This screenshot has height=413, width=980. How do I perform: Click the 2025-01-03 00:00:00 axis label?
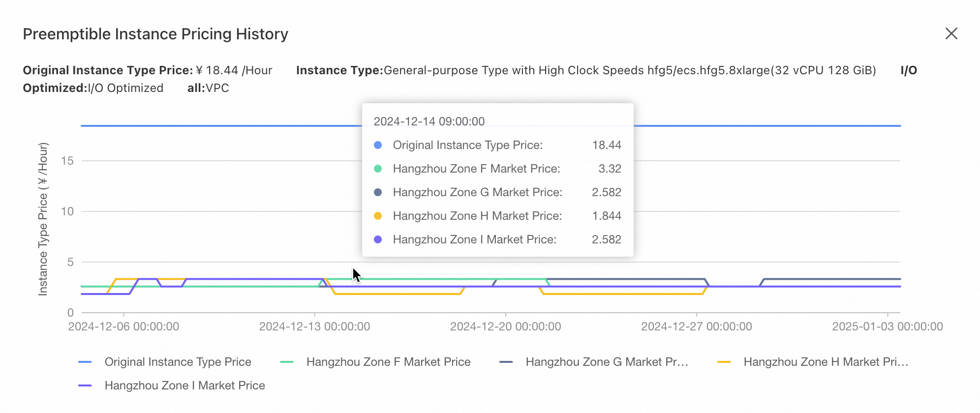click(887, 326)
